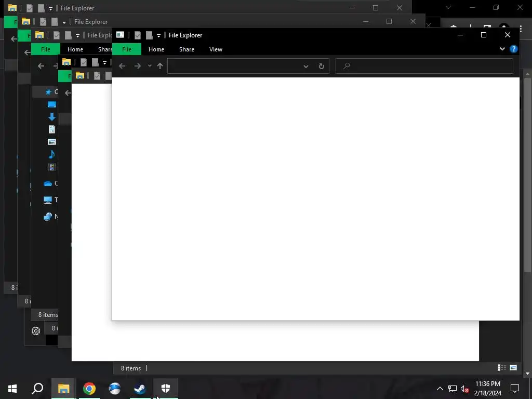The image size is (532, 399).
Task: Click Back arrow in the rearmost File Explorer window
Action: pyautogui.click(x=14, y=39)
